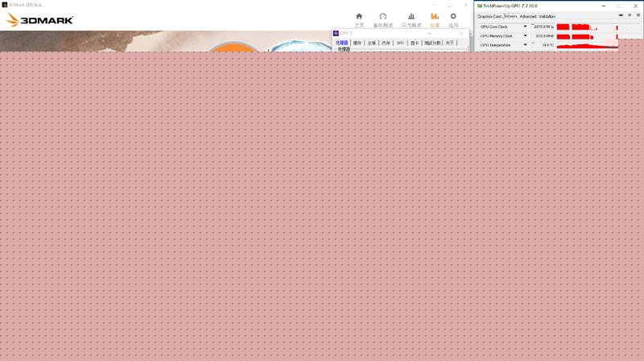The image size is (644, 361).
Task: Switch to GPU-Z Graphics Card tab
Action: point(489,16)
